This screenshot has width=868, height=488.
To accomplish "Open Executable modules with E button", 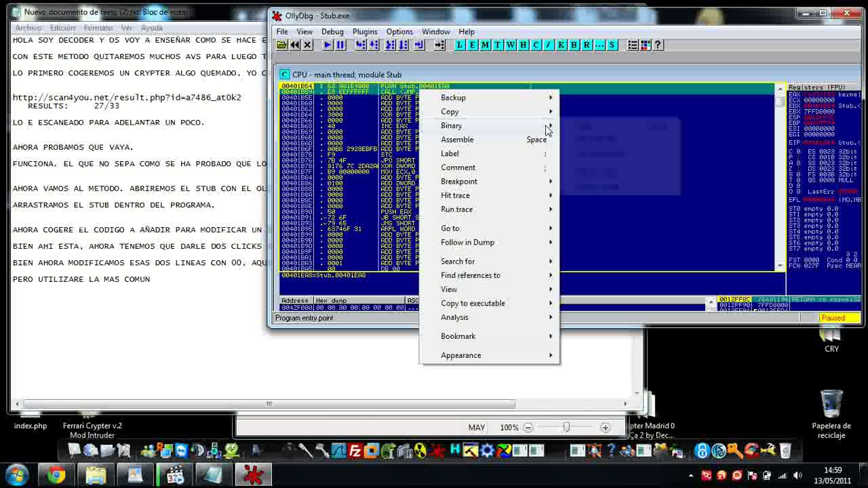I will [472, 45].
